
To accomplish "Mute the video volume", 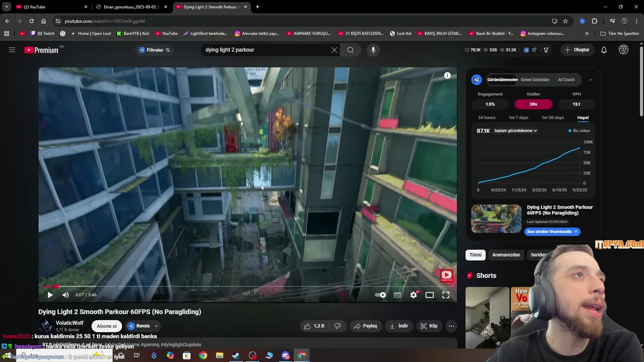I will click(x=65, y=295).
